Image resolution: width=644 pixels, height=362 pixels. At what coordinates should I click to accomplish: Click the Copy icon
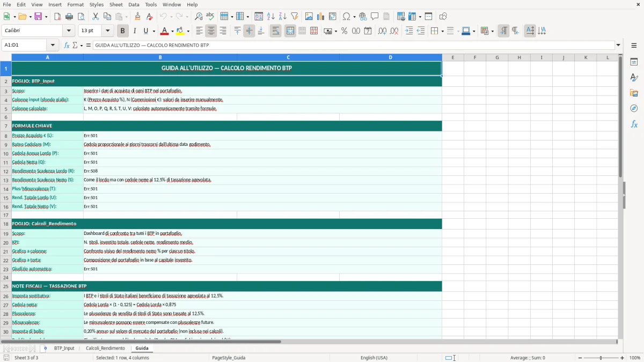tap(107, 17)
